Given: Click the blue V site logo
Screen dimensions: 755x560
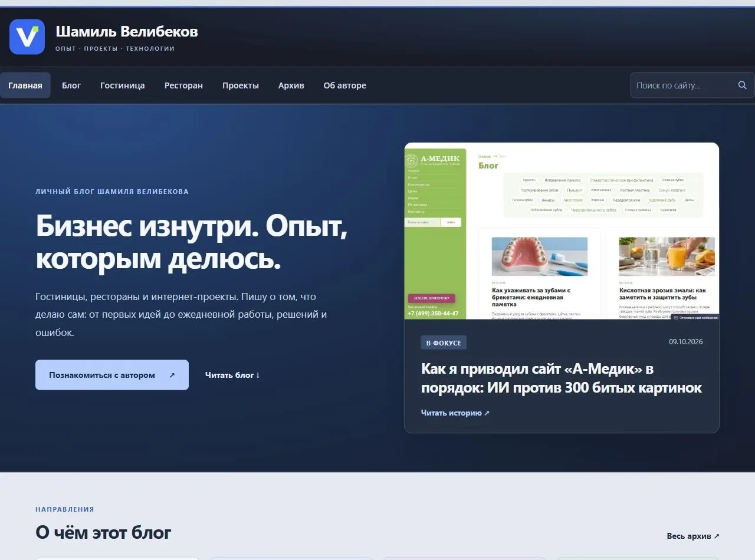Looking at the screenshot, I should tap(27, 37).
